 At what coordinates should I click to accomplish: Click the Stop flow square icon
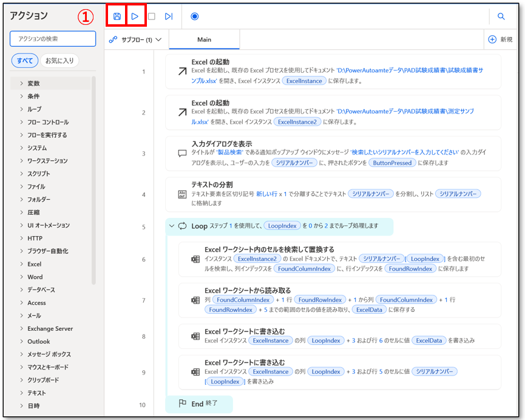(152, 16)
